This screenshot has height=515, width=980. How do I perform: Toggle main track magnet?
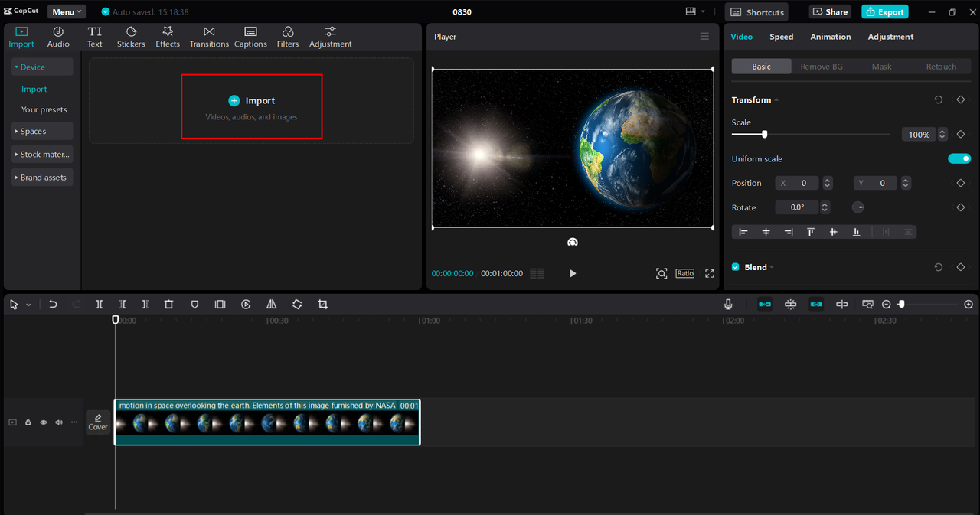(x=765, y=304)
